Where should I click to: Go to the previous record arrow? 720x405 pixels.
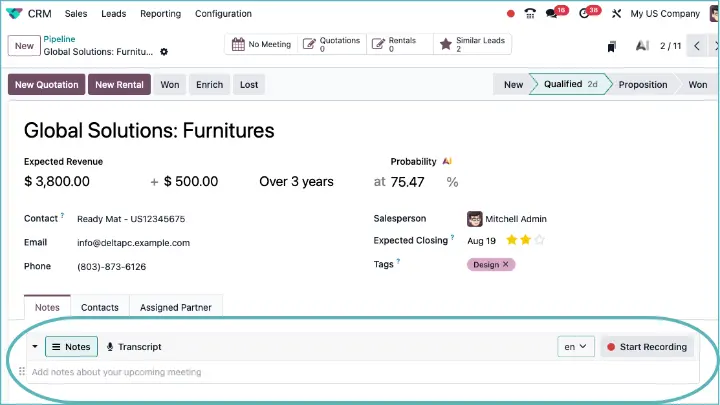(x=697, y=45)
